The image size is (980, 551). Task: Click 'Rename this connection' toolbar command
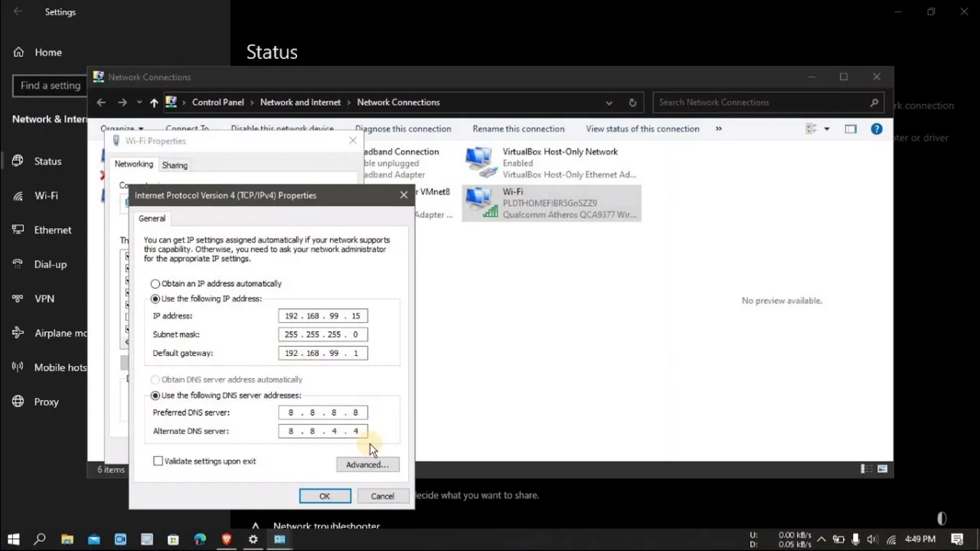click(x=518, y=129)
